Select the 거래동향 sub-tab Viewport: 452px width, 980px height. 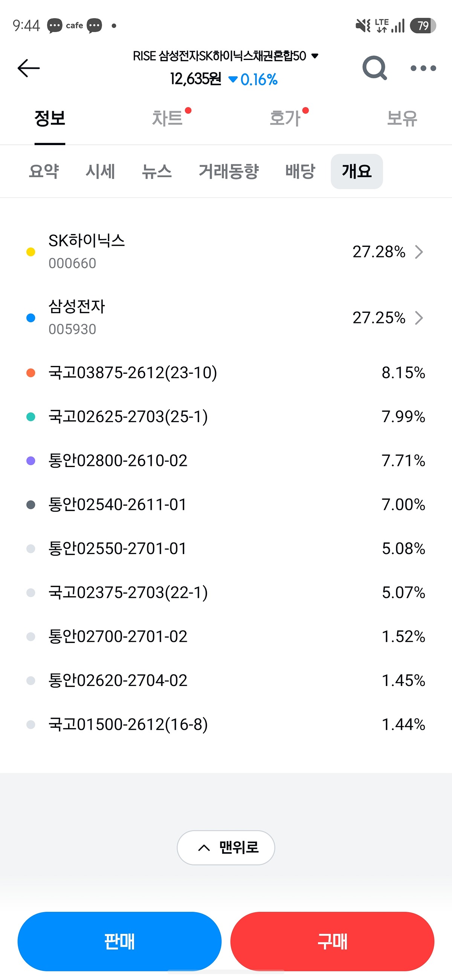[229, 171]
